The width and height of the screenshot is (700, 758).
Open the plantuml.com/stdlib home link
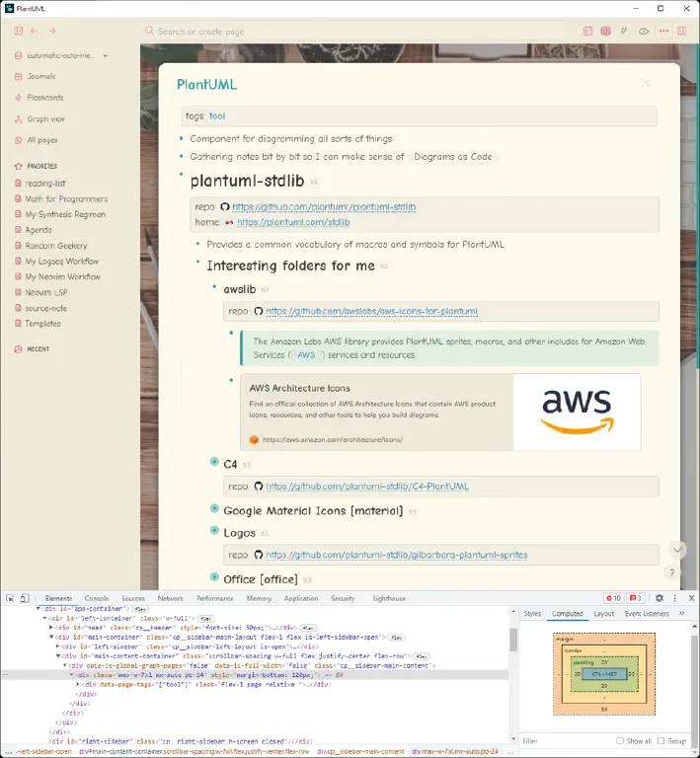[x=293, y=222]
